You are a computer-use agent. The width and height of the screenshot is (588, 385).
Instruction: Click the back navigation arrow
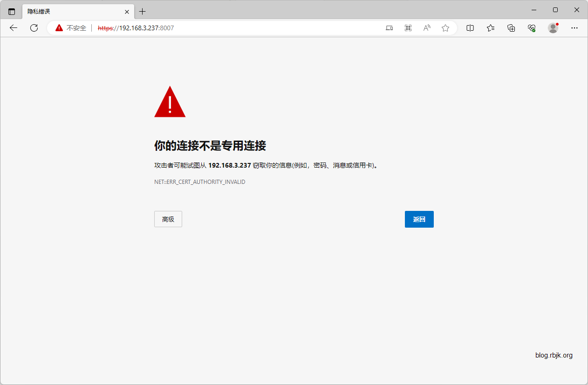(x=14, y=28)
